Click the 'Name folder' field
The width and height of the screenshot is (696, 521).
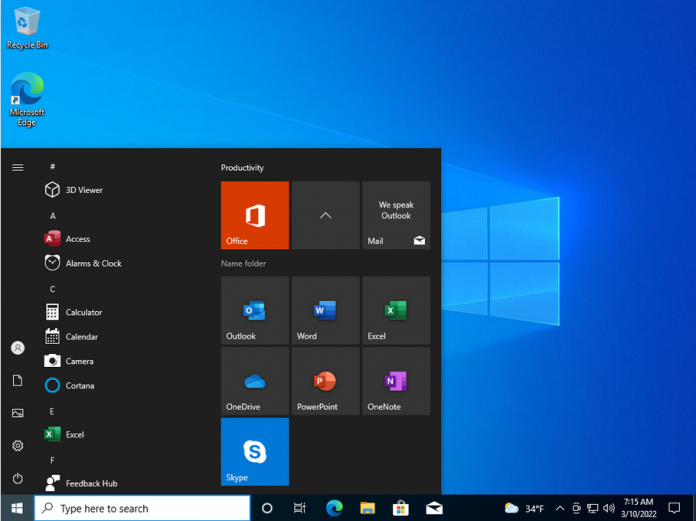pos(244,263)
